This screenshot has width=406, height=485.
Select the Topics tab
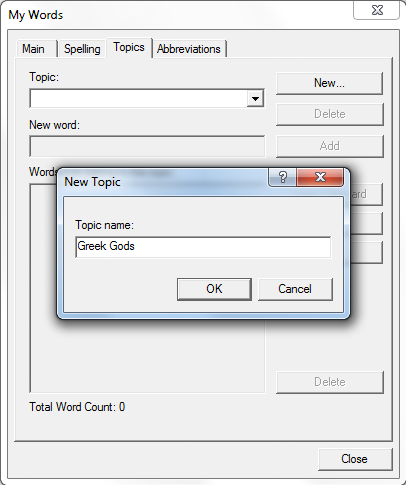point(129,47)
